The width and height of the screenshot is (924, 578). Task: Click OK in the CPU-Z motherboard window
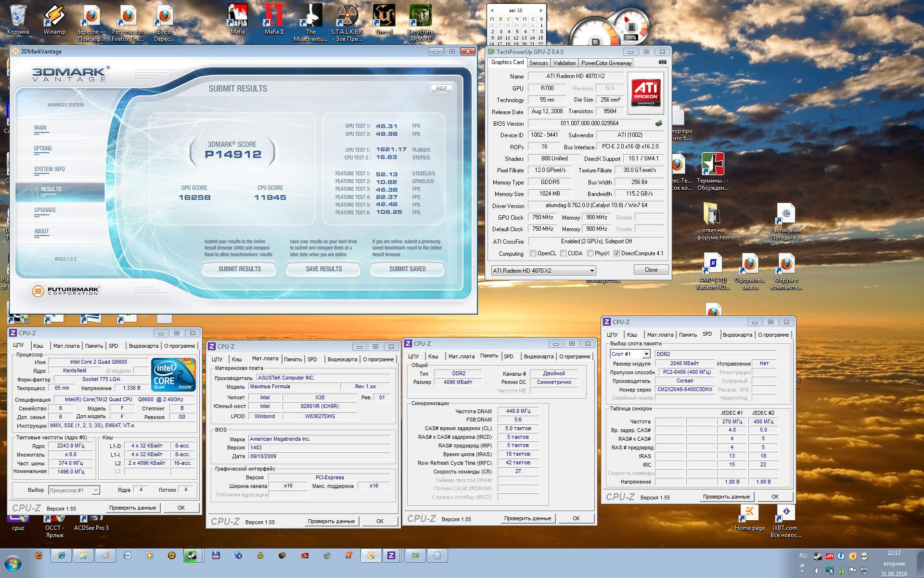coord(380,521)
